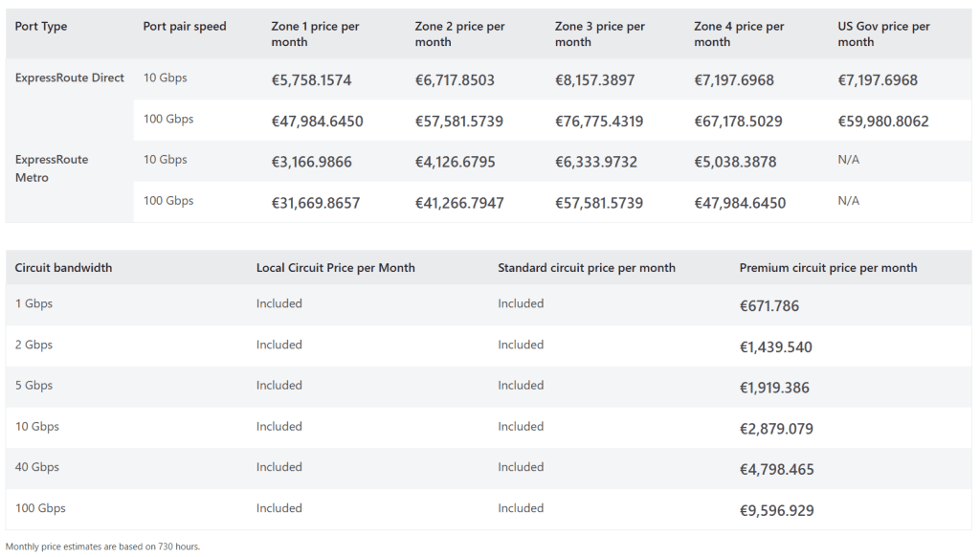The height and width of the screenshot is (557, 980).
Task: Select the Port pair speed header
Action: (185, 27)
